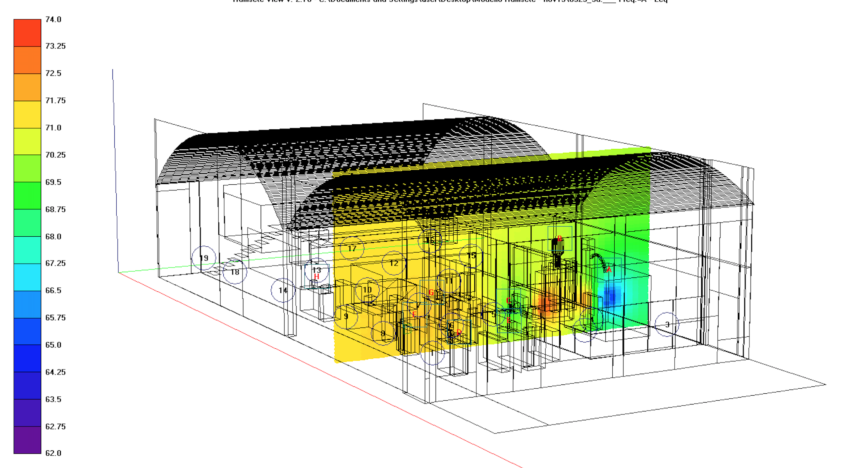Viewport: 868px width, 468px height.
Task: Select receiver point 3 circle
Action: 667,324
